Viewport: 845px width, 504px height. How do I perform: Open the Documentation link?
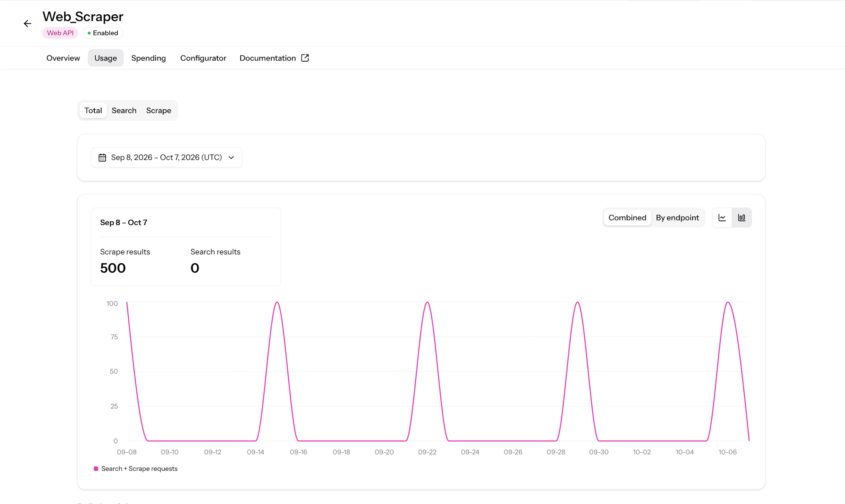tap(274, 58)
